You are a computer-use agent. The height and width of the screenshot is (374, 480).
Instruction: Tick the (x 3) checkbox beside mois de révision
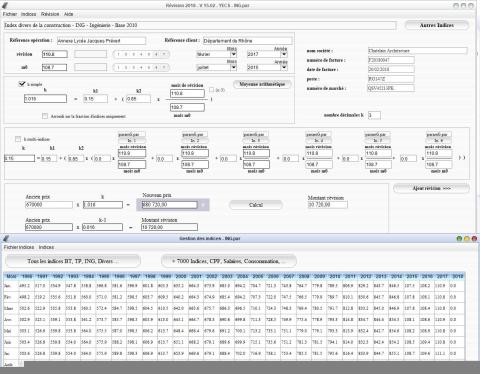pyautogui.click(x=211, y=90)
